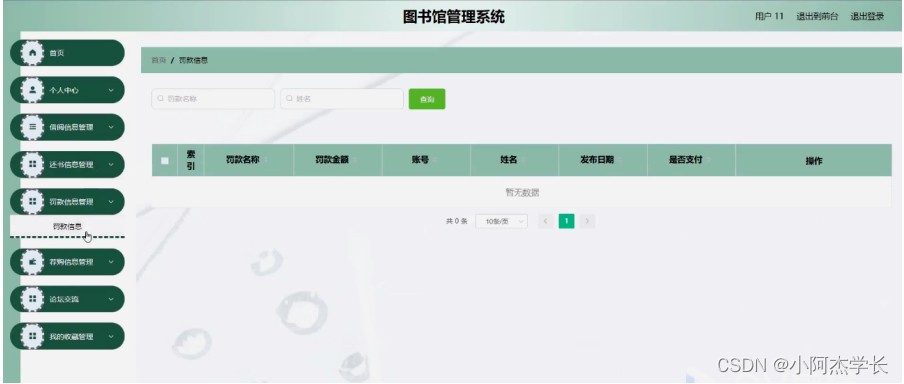The image size is (904, 384).
Task: Expand the 借阅信息管理 menu chevron
Action: tap(111, 127)
